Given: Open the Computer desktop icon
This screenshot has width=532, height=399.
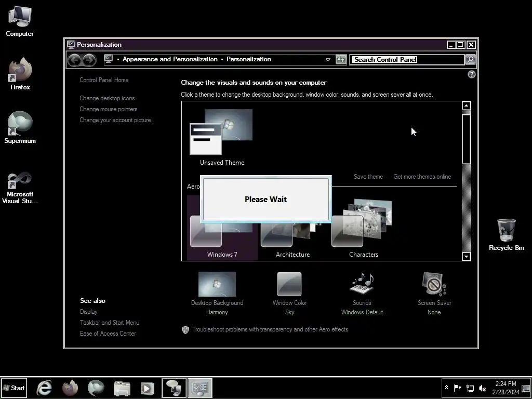Looking at the screenshot, I should 20,22.
